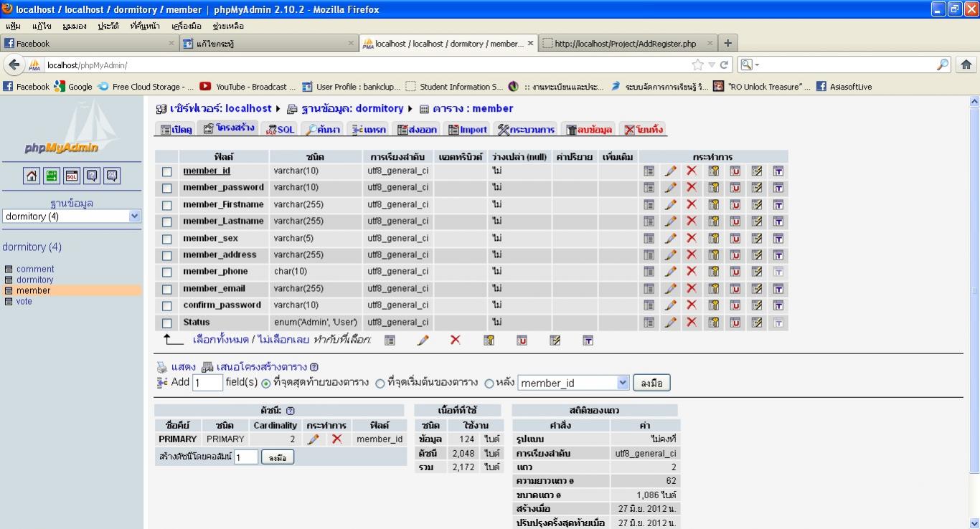The image size is (980, 529).
Task: Set primary key icon on member_email row
Action: [x=713, y=288]
